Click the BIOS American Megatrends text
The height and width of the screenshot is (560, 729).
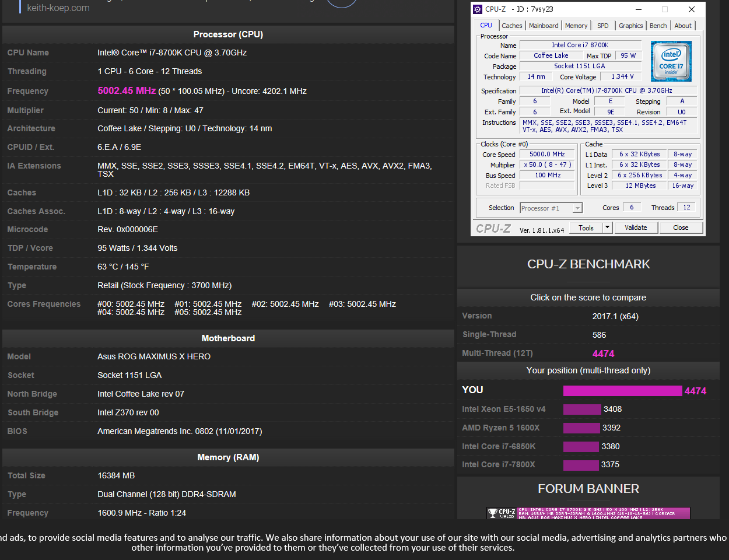180,431
